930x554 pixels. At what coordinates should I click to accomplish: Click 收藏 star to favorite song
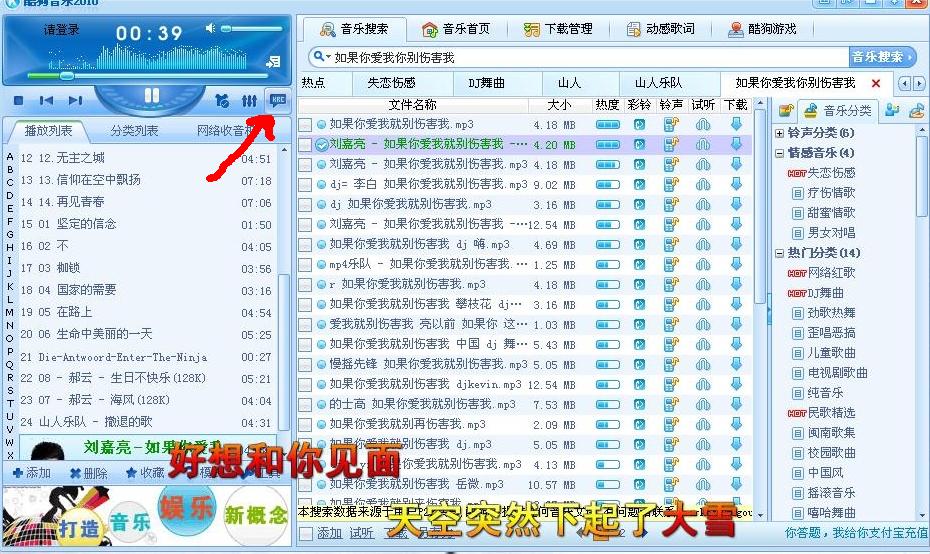click(145, 473)
